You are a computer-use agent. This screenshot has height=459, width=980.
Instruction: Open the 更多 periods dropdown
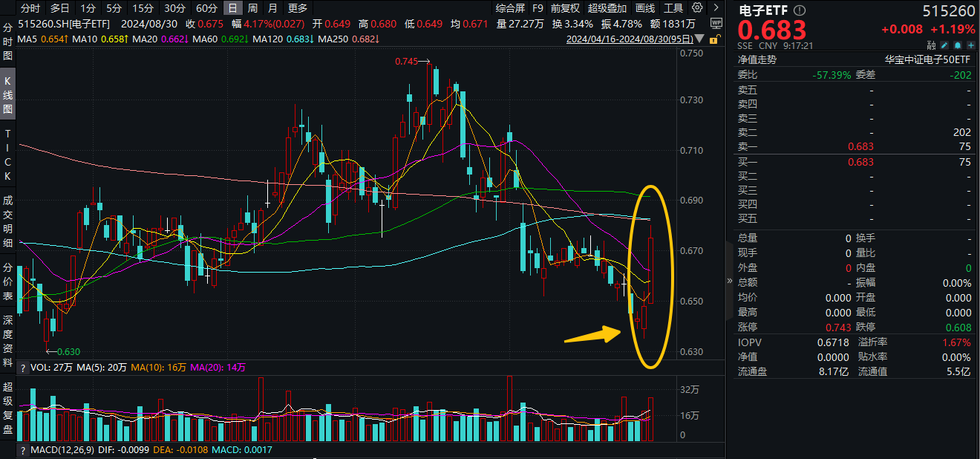[x=297, y=8]
